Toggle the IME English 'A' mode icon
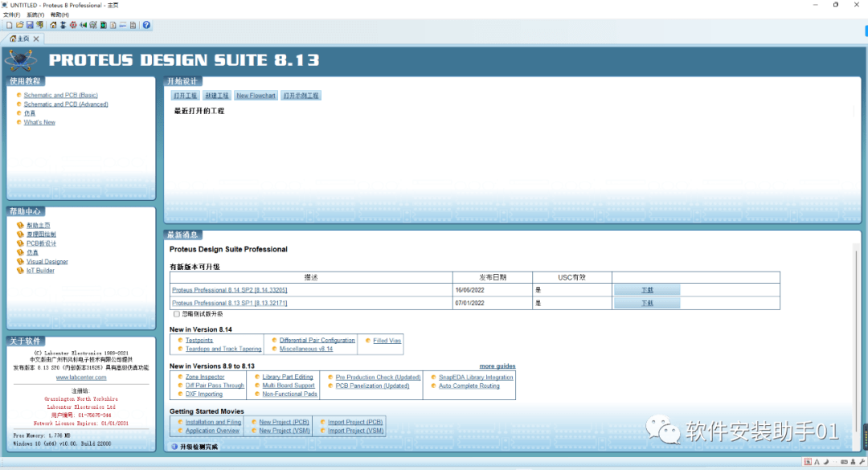The width and height of the screenshot is (868, 470). coord(817,462)
